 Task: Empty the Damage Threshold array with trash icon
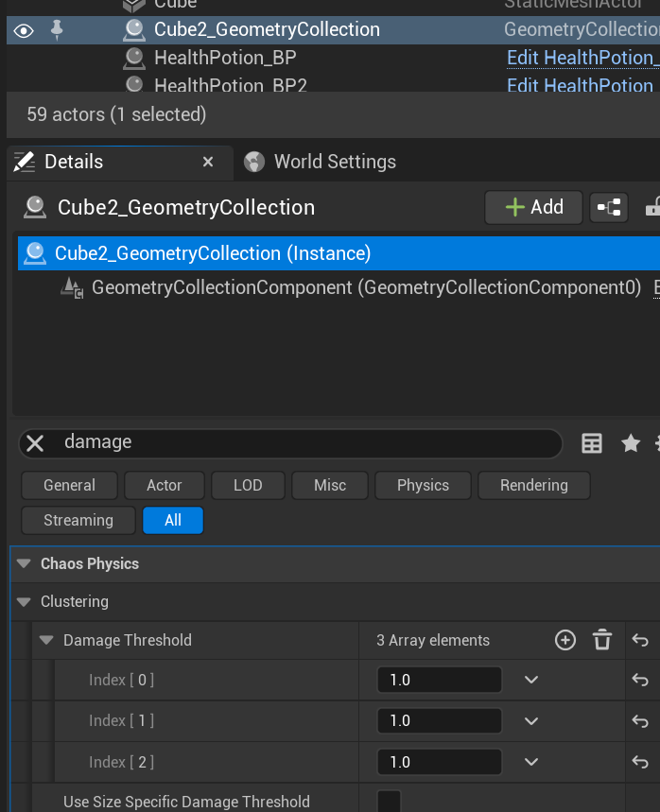(x=602, y=640)
